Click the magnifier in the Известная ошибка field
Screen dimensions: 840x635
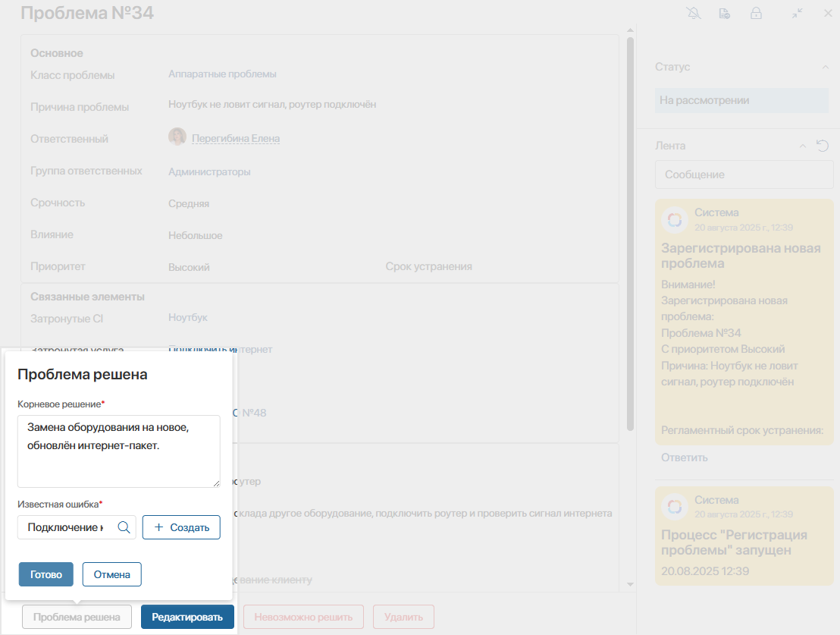[x=124, y=527]
